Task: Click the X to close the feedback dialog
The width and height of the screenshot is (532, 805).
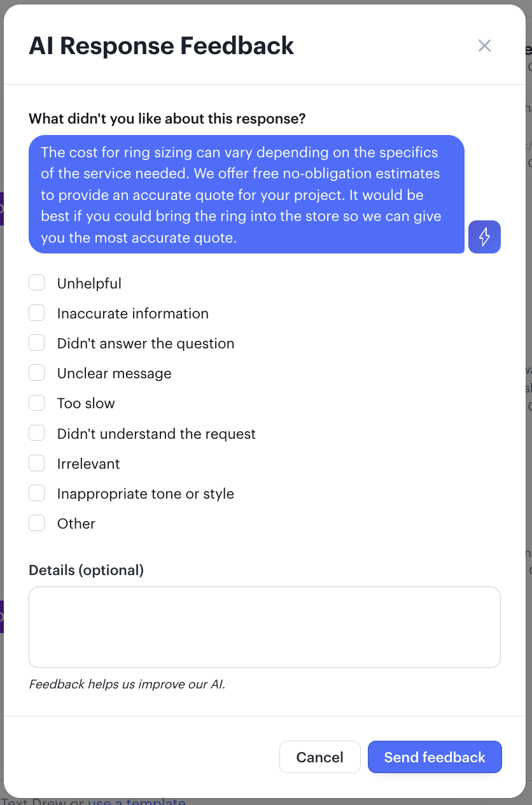Action: [484, 45]
